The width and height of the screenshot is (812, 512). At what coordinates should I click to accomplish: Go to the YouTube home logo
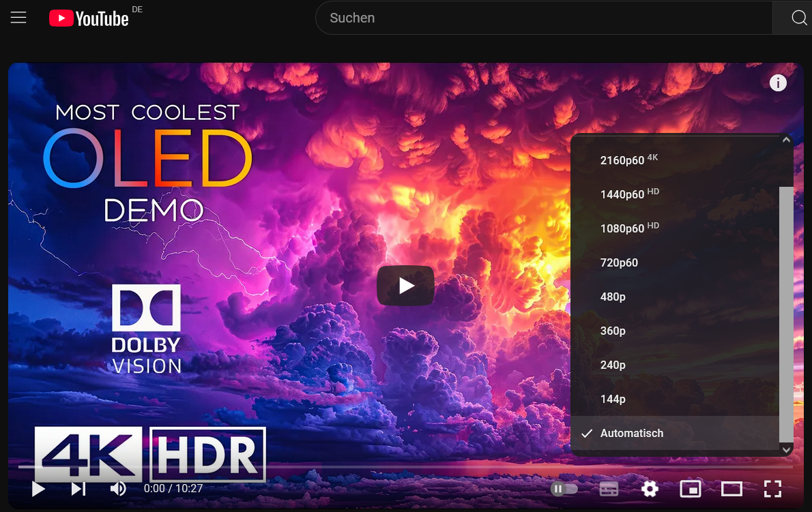(89, 18)
